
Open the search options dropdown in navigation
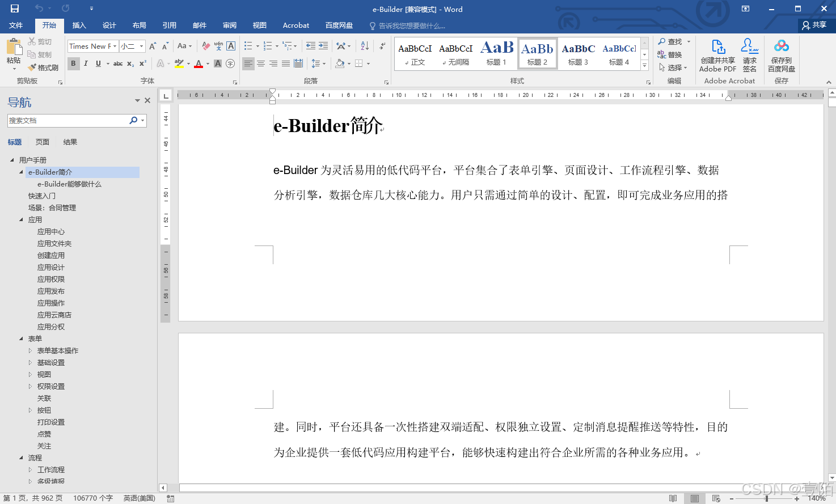(x=143, y=120)
